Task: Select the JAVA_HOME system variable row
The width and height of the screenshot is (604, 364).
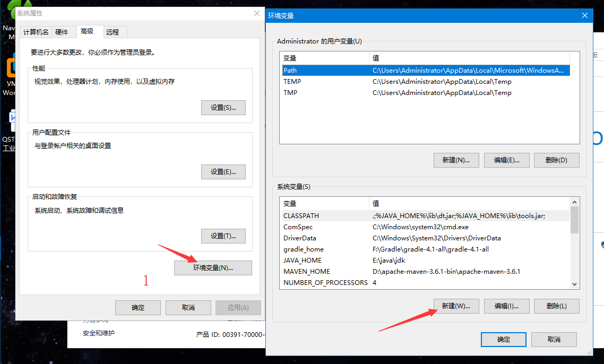Action: click(426, 261)
